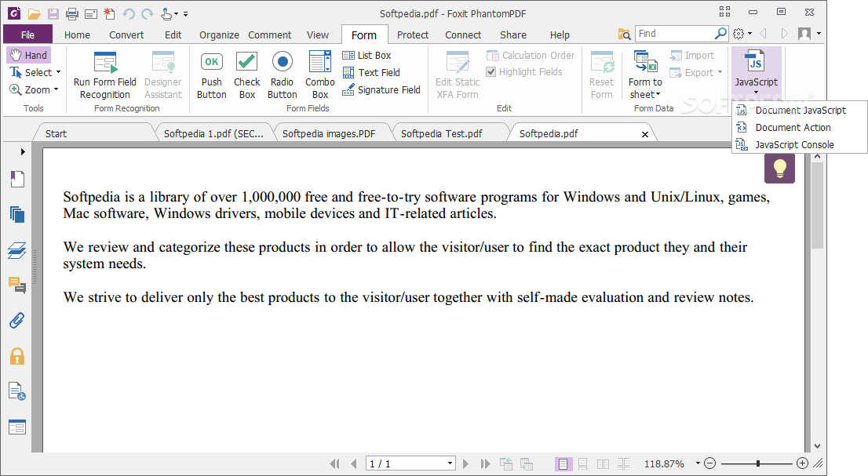The width and height of the screenshot is (868, 476).
Task: Open the Pages thumbnail panel
Action: [x=17, y=214]
